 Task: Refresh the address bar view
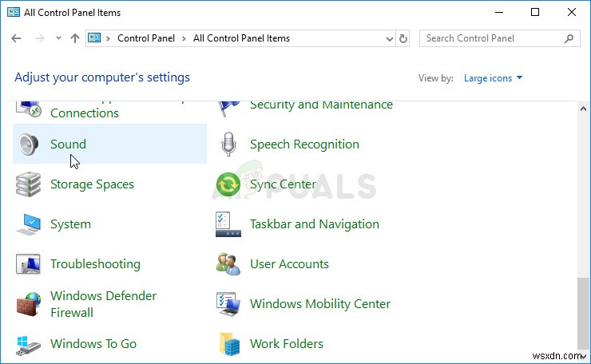pos(403,38)
